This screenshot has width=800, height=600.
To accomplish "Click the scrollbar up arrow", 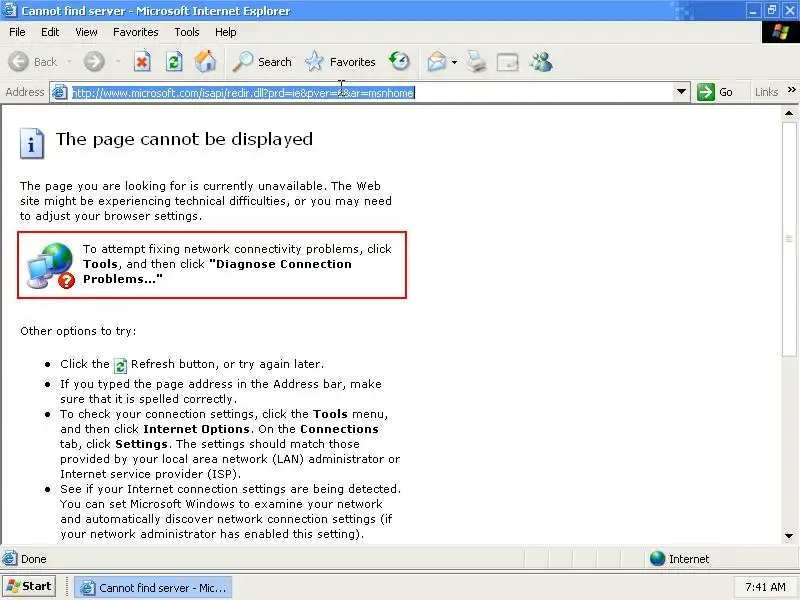I will [x=789, y=113].
